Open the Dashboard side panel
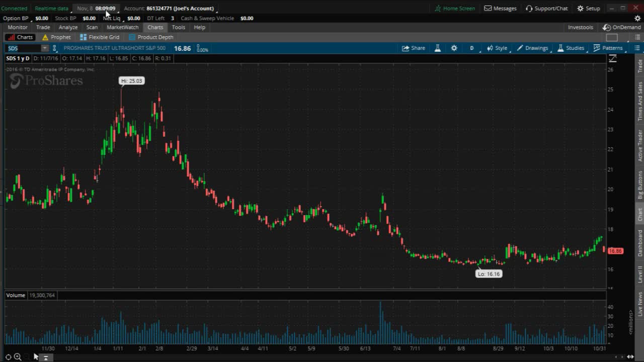 click(640, 243)
